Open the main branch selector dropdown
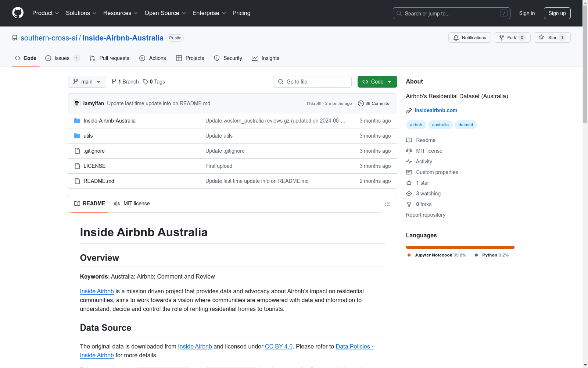The width and height of the screenshot is (588, 368). coord(87,82)
